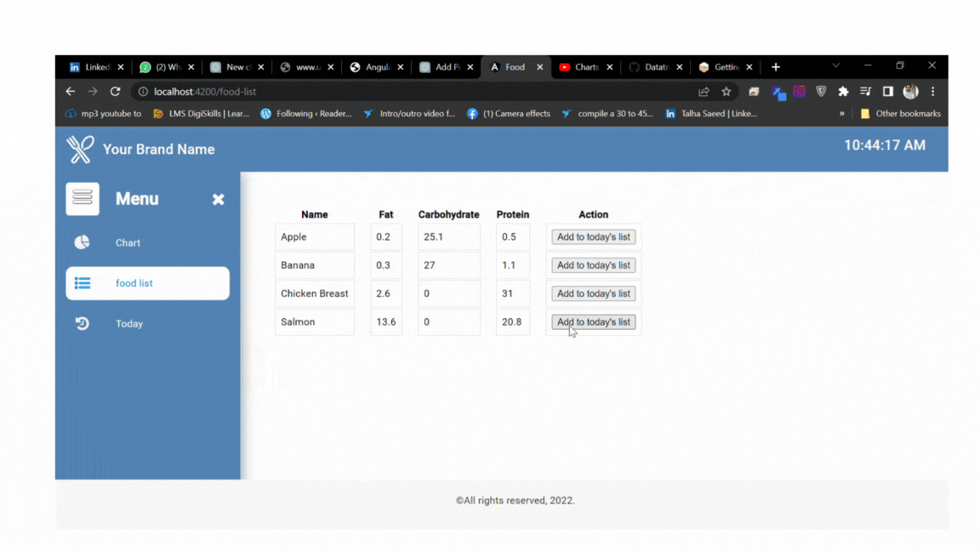Collapse the Menu sidebar with the X toggle

click(218, 199)
